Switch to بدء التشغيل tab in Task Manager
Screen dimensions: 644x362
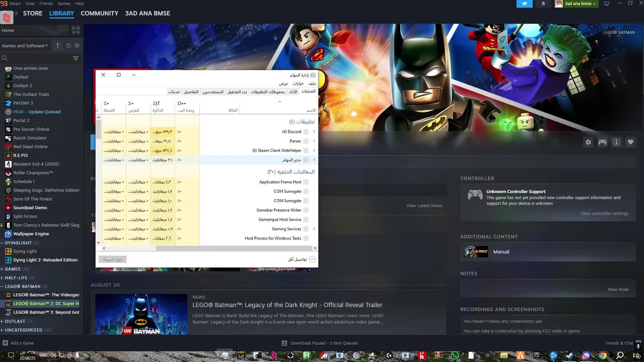237,92
